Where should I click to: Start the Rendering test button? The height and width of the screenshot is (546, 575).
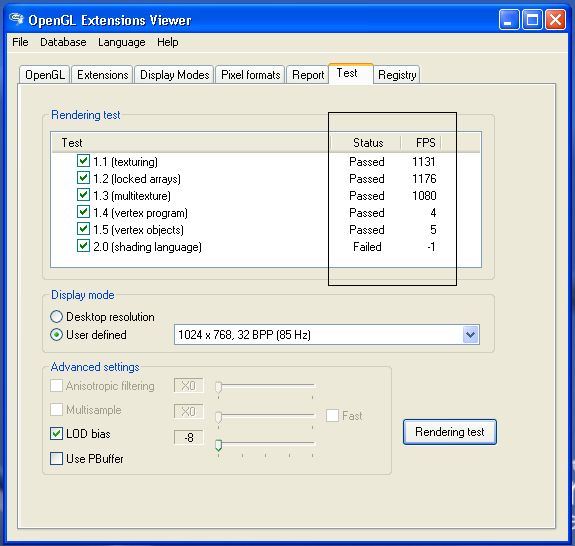coord(450,432)
